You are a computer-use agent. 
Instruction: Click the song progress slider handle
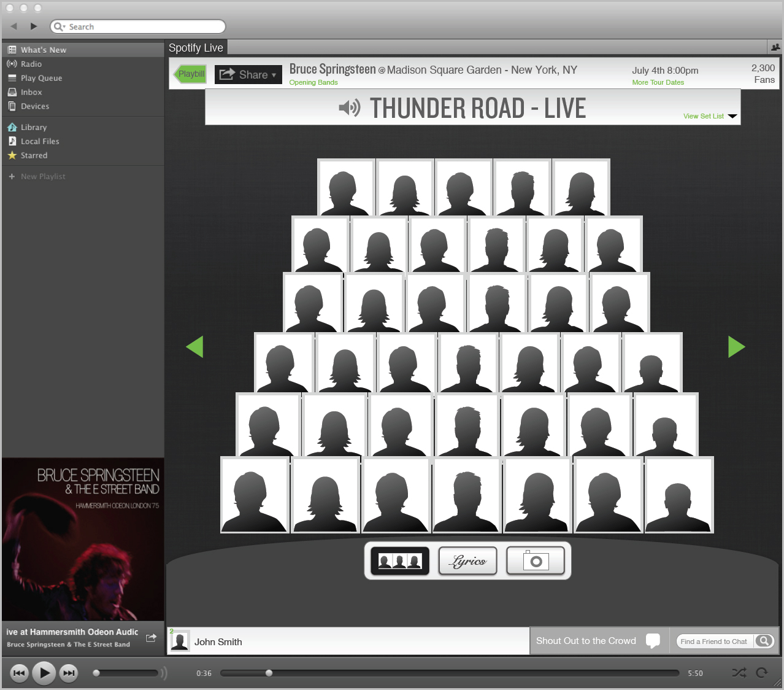[269, 673]
